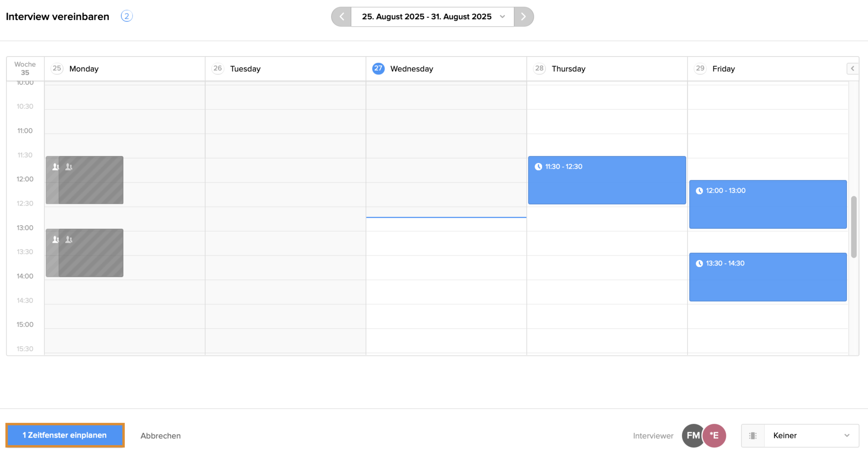
Task: Go to next week arrow
Action: click(523, 17)
